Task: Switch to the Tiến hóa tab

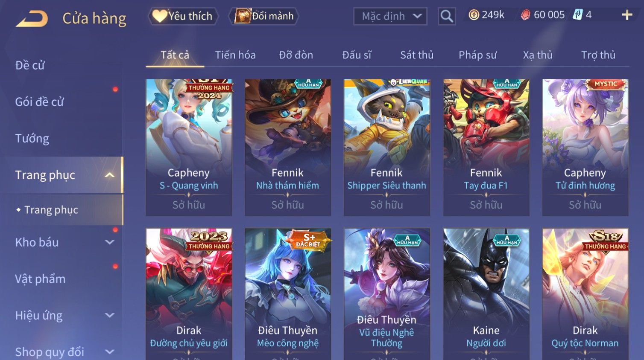Action: (235, 55)
